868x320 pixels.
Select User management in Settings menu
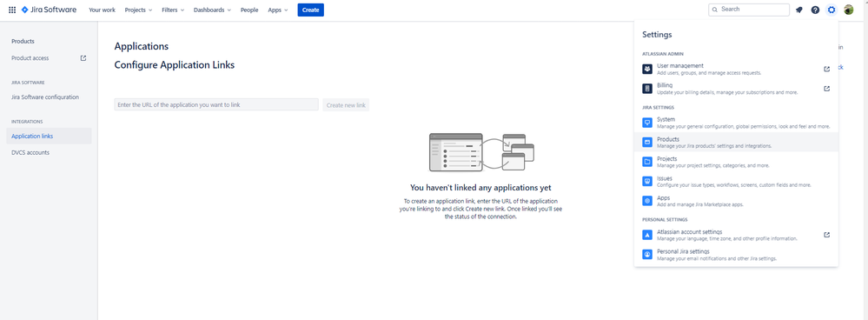pyautogui.click(x=736, y=70)
